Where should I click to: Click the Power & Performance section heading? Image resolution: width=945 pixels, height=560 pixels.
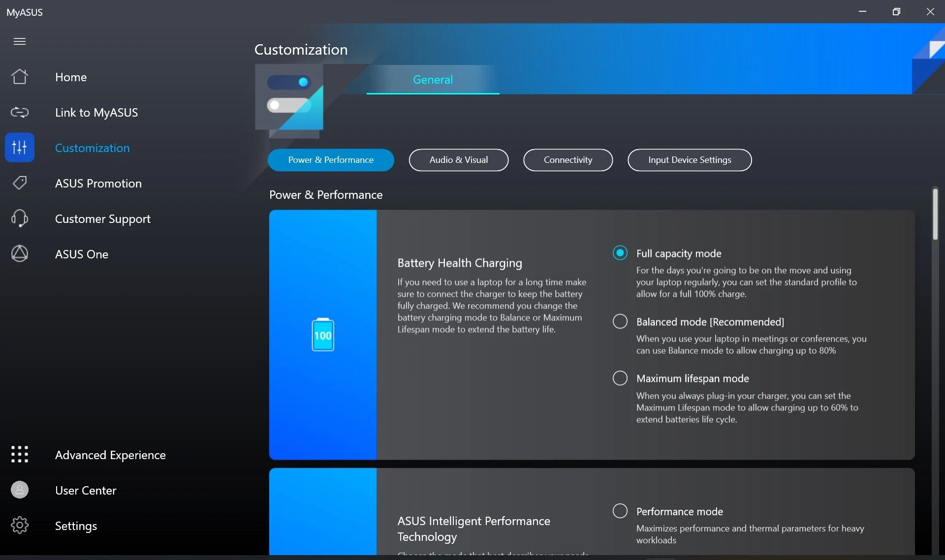(326, 195)
